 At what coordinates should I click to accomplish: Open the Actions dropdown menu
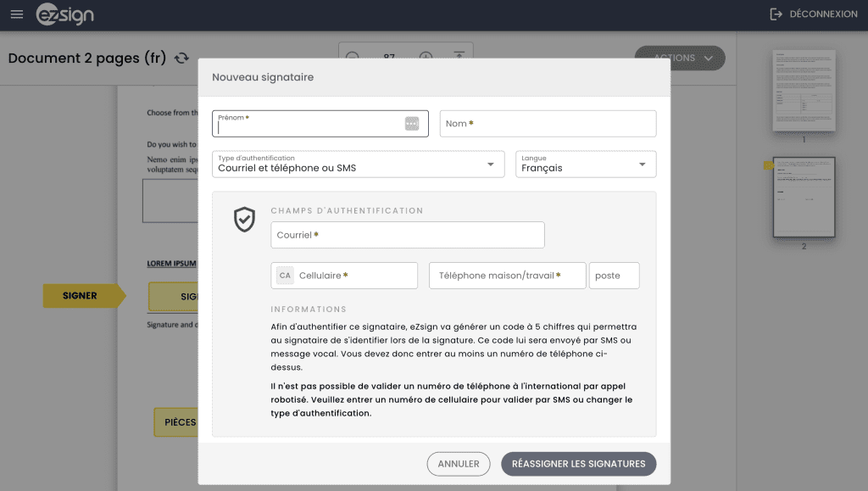pos(680,58)
